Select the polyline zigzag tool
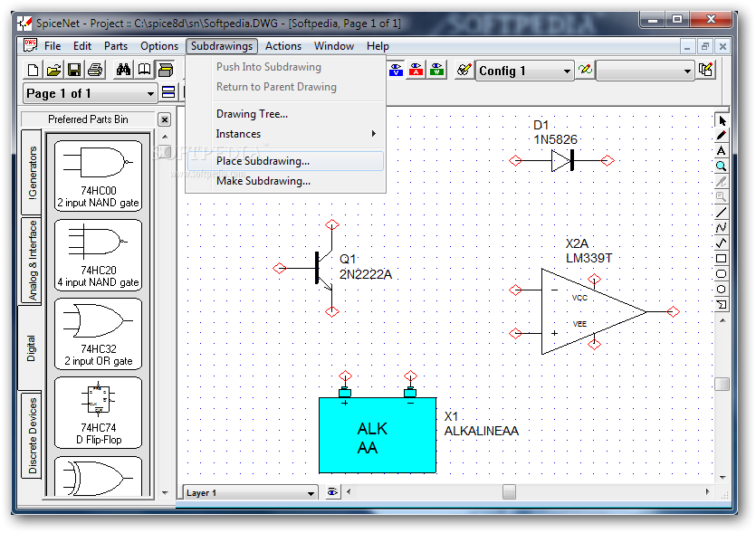Image resolution: width=756 pixels, height=533 pixels. [x=722, y=243]
